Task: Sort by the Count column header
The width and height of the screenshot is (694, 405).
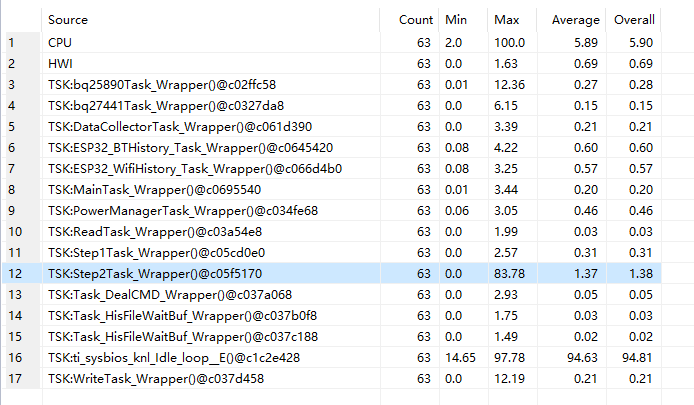Action: tap(409, 20)
